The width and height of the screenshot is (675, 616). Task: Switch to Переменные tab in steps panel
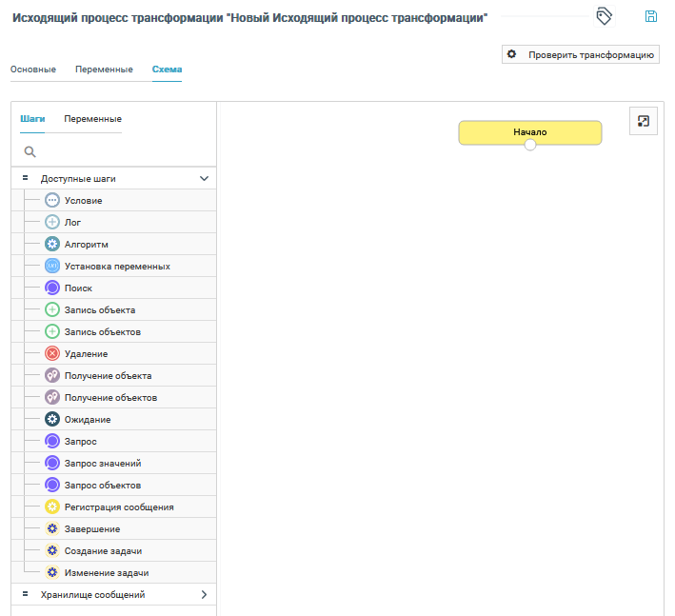[x=92, y=119]
